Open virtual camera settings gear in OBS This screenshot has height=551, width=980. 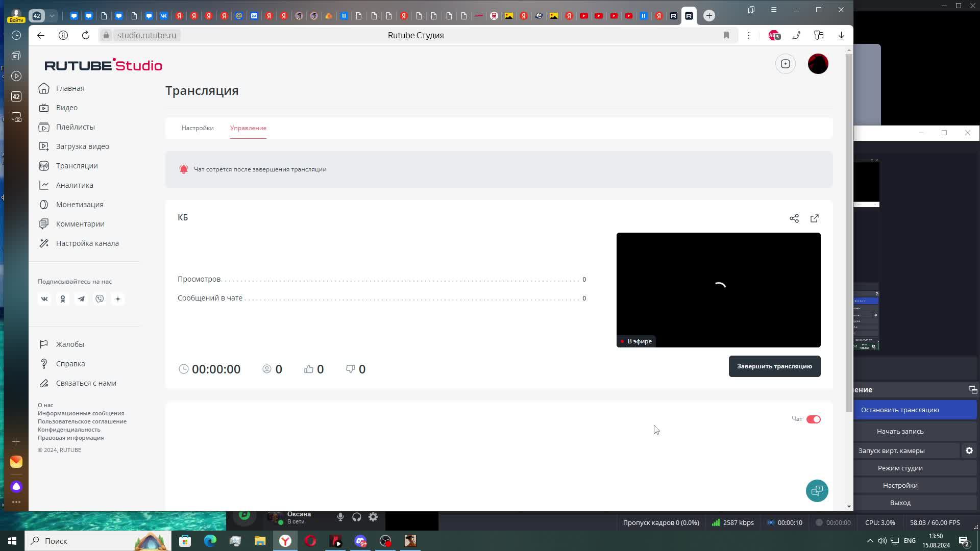pyautogui.click(x=969, y=451)
